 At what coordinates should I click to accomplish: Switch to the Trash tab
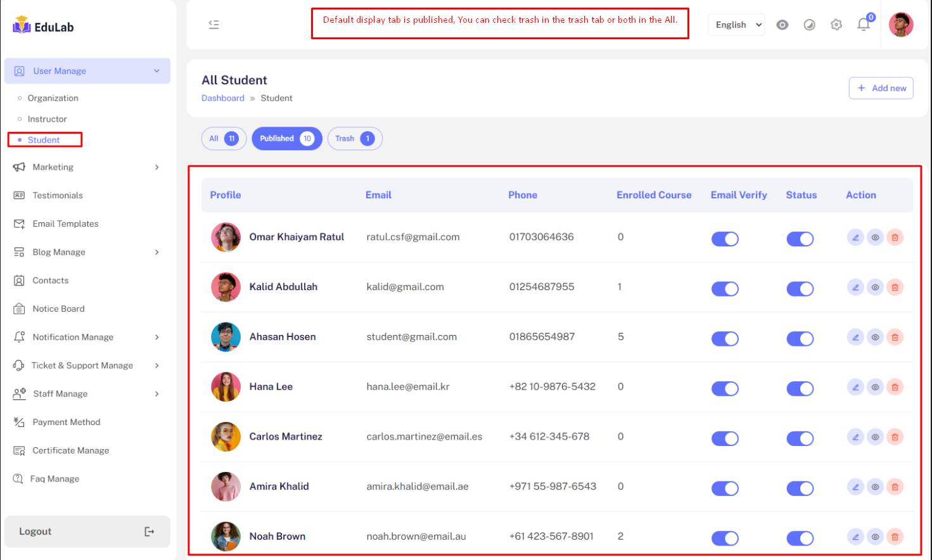point(354,139)
